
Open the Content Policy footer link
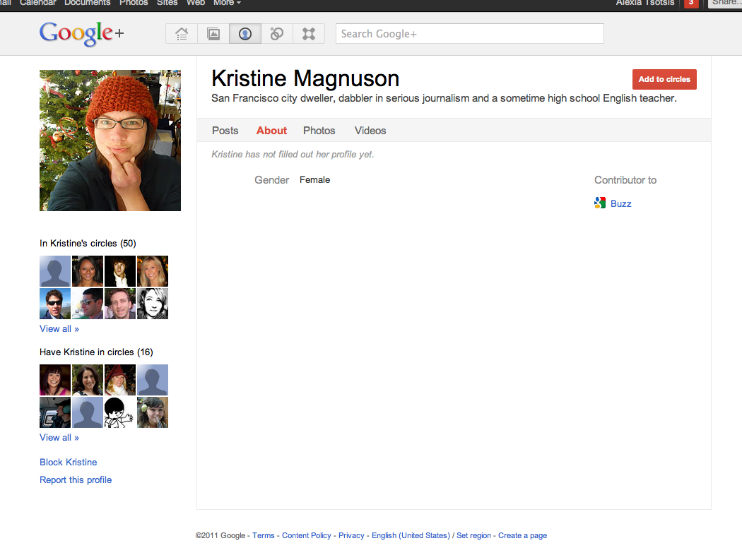click(x=307, y=535)
